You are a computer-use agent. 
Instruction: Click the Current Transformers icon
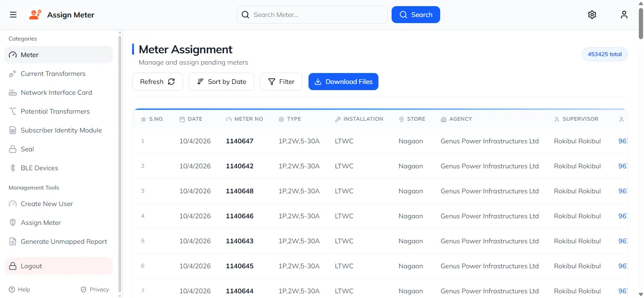[x=13, y=74]
